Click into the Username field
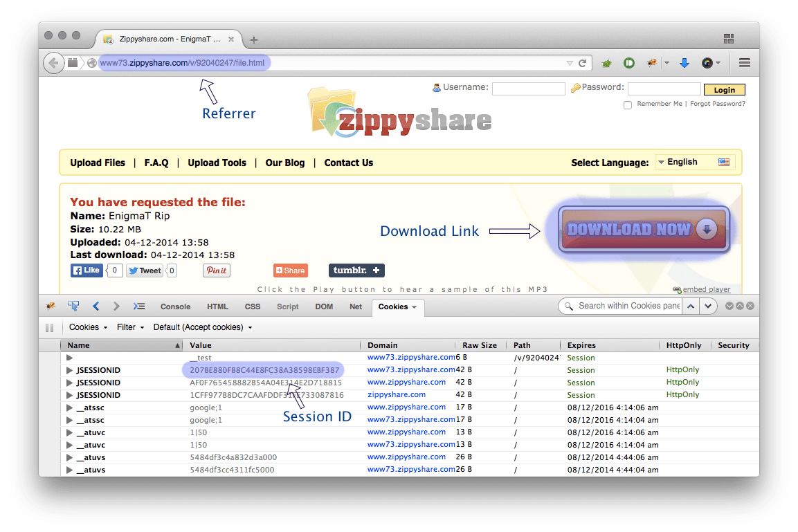This screenshot has height=532, width=798. pos(529,89)
